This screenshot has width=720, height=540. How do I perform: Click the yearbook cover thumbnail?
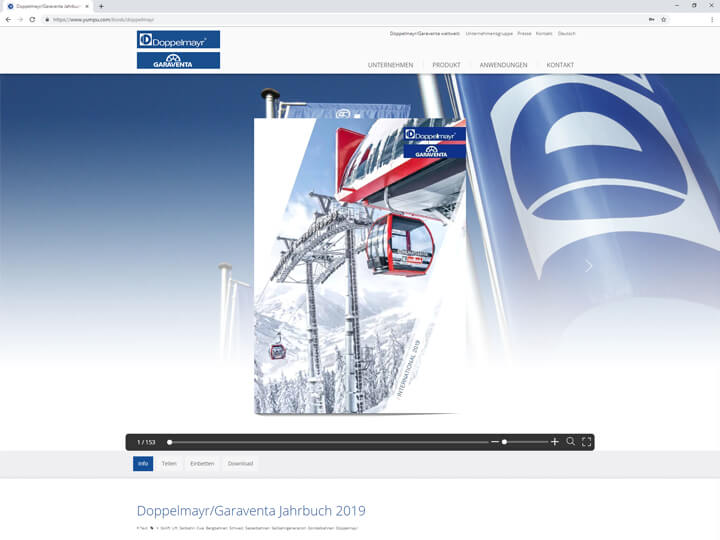point(360,266)
